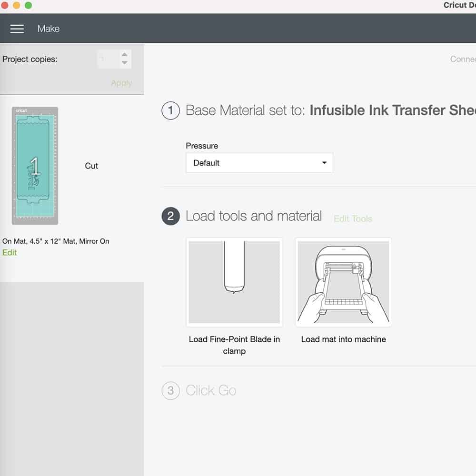476x476 pixels.
Task: Click the 'Load Fine-Point Blade in clamp' caption
Action: (234, 345)
